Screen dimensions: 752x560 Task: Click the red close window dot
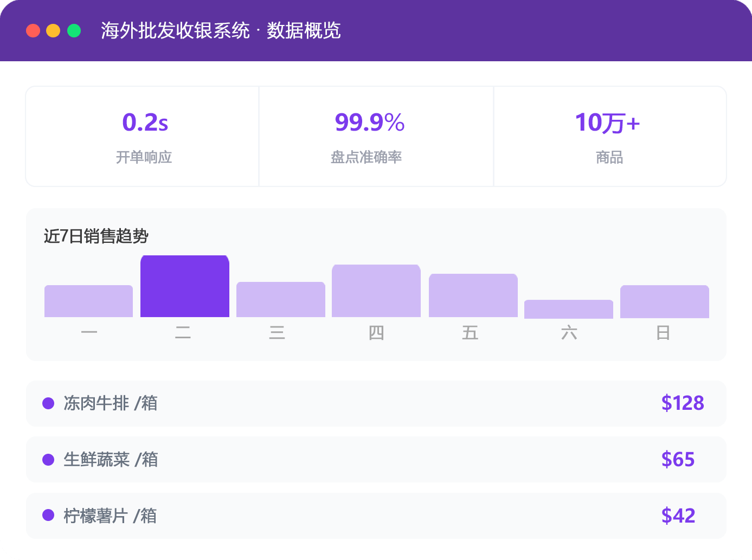tap(33, 30)
